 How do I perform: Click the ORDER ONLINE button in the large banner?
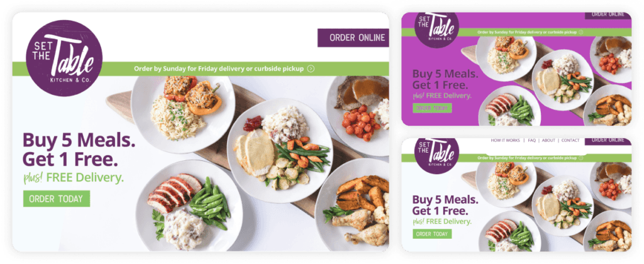click(x=353, y=38)
